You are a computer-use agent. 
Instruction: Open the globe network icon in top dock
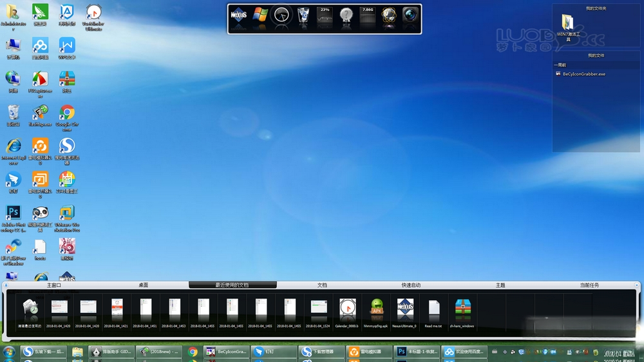coord(388,15)
